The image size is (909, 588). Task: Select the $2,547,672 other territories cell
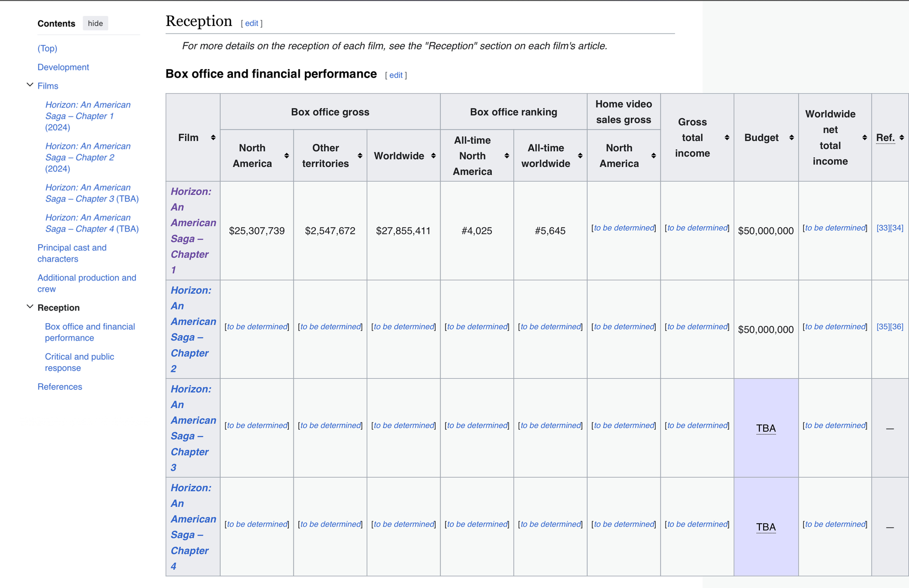330,231
